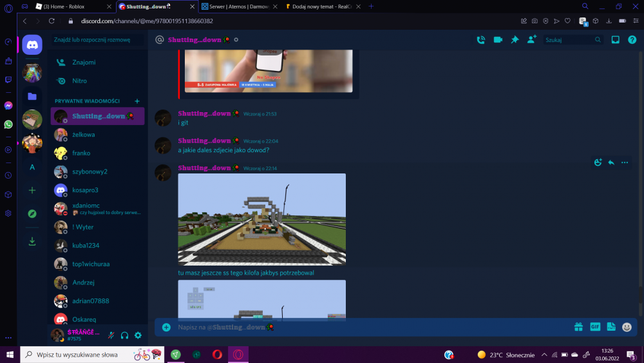Explore public servers compass icon
Image resolution: width=644 pixels, height=363 pixels.
coord(32,214)
